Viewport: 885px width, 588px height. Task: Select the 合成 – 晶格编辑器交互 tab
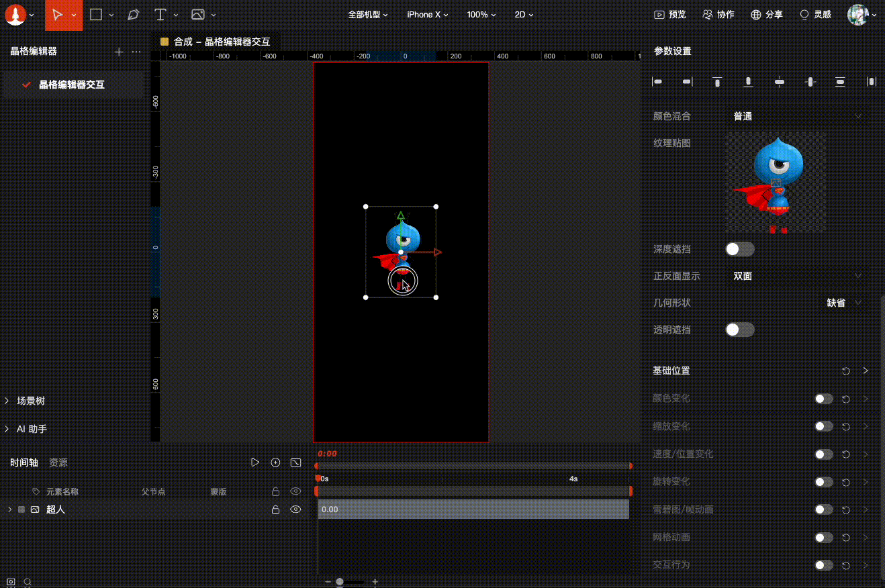pos(216,42)
